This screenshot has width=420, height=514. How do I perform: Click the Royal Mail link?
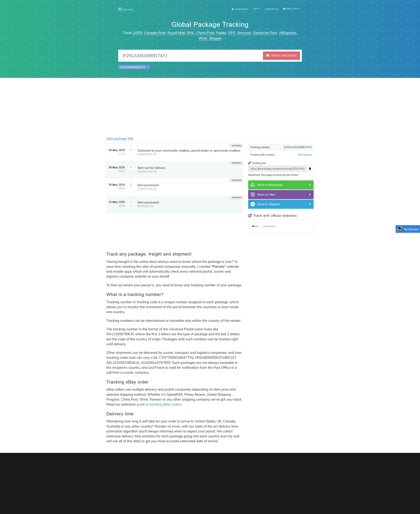point(176,33)
